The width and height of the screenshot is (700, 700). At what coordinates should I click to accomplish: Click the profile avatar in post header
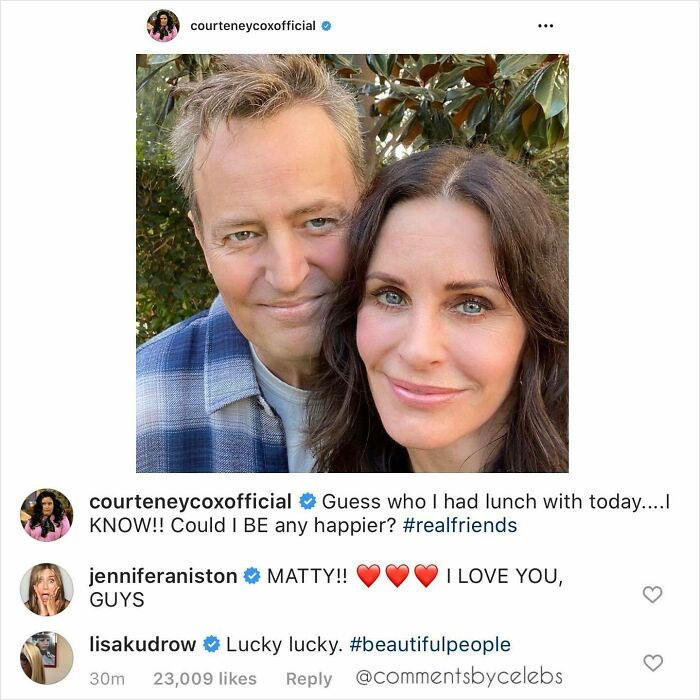[163, 25]
